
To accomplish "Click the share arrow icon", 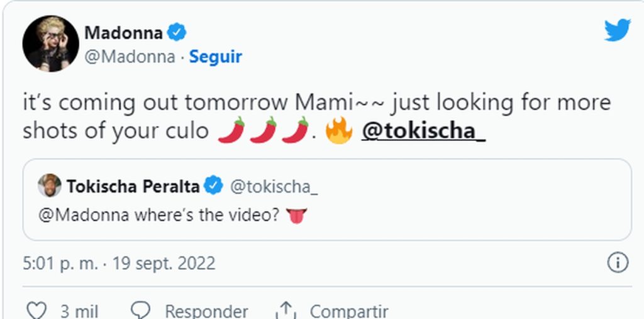I will click(286, 310).
